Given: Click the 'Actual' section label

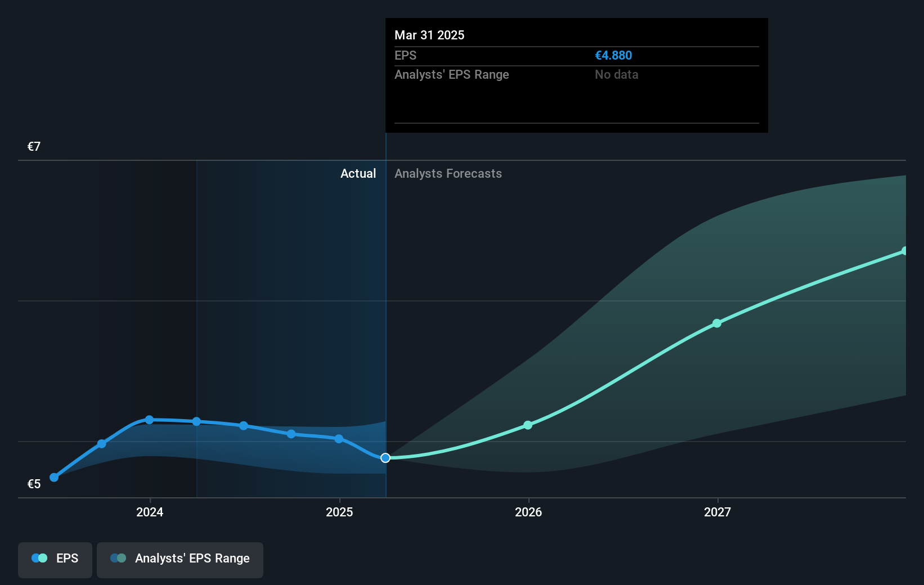Looking at the screenshot, I should coord(358,174).
